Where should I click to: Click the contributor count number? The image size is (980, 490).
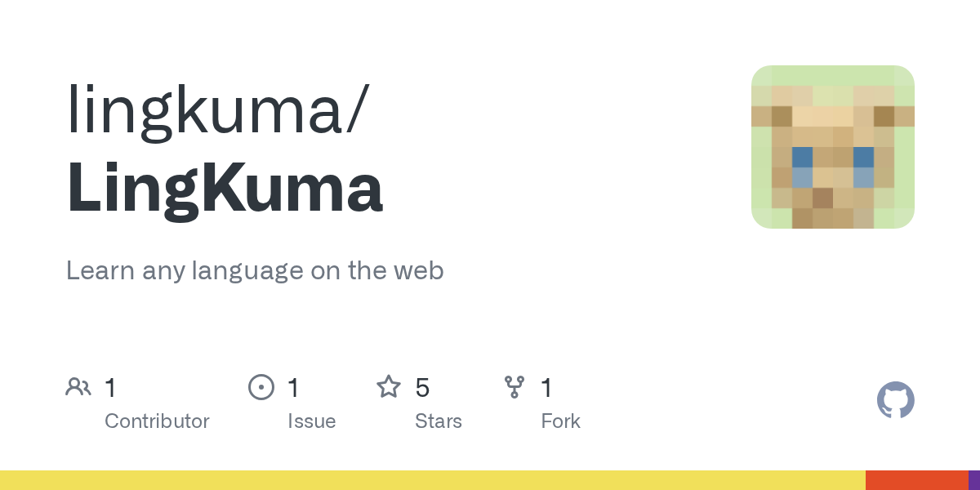110,387
